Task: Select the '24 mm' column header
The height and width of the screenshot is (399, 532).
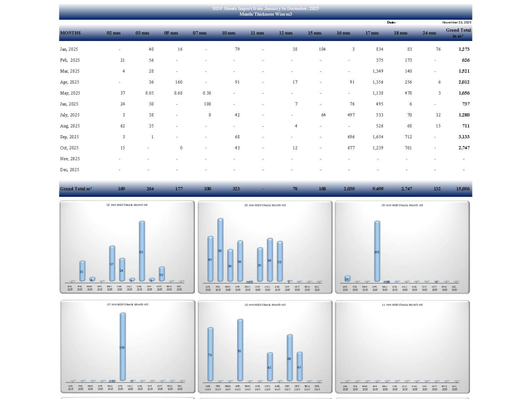Action: [x=429, y=33]
